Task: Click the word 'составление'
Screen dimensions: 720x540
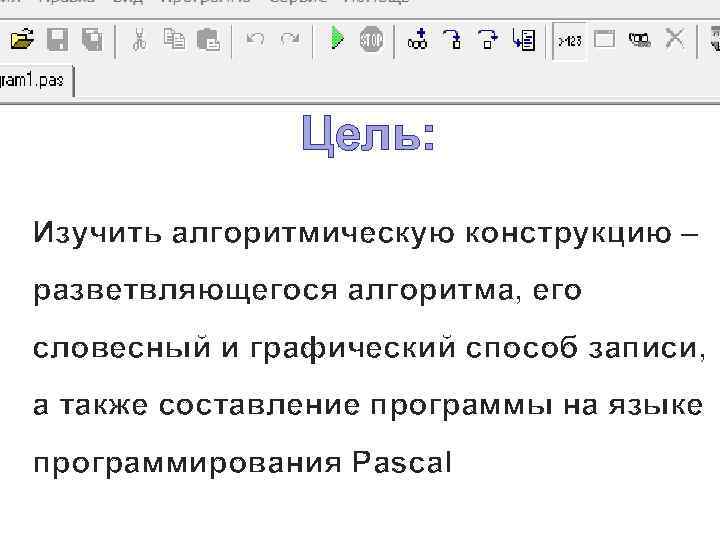Action: click(x=259, y=405)
